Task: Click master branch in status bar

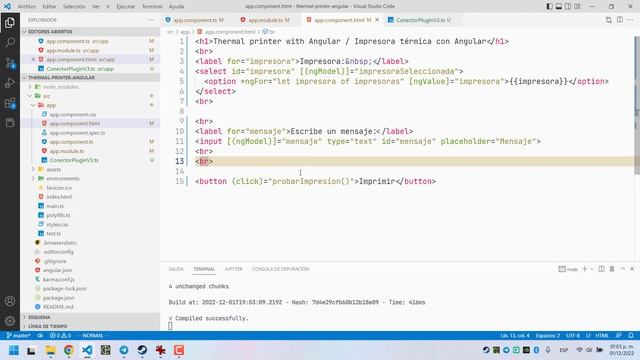Action: tap(19, 336)
